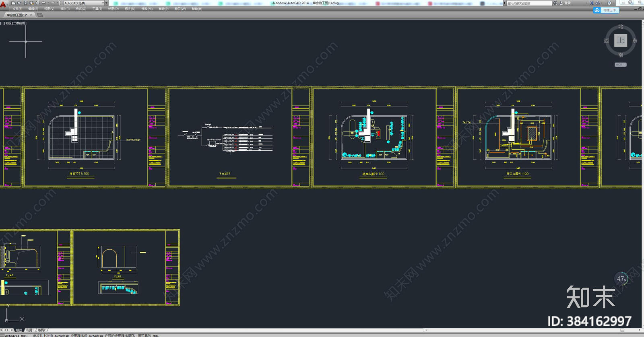Redo the last undone action

point(52,3)
